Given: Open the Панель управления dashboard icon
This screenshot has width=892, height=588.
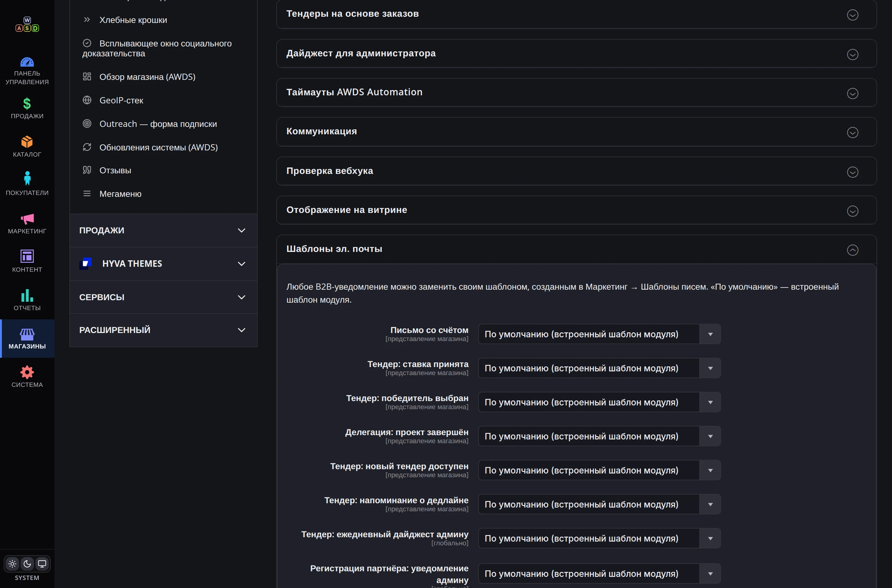Looking at the screenshot, I should pyautogui.click(x=27, y=62).
